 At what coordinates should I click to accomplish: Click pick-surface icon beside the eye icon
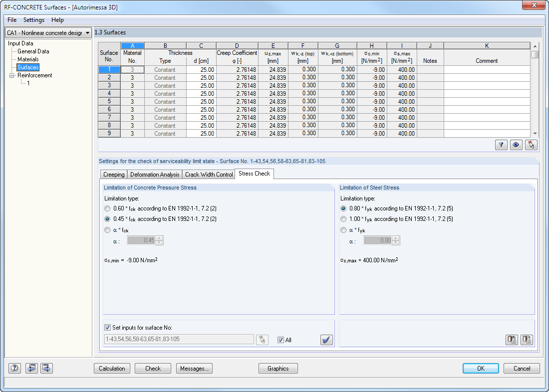point(531,145)
